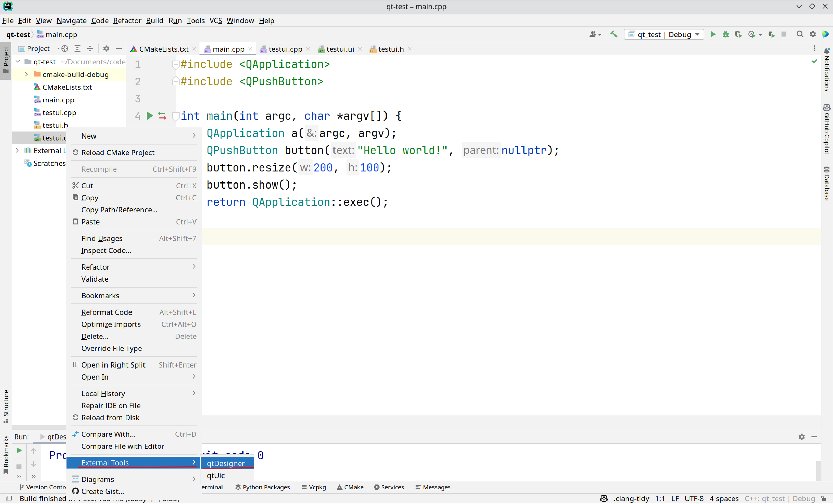Collapse the qt-test project root
This screenshot has height=504, width=833.
[18, 61]
